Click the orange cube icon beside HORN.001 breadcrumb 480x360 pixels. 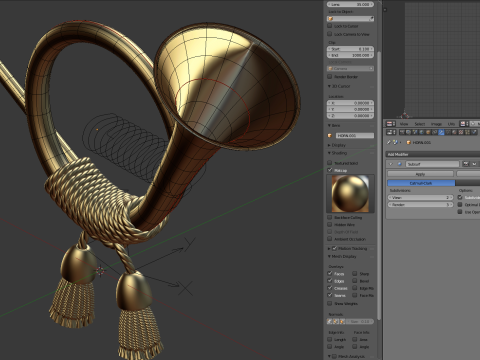click(x=408, y=142)
